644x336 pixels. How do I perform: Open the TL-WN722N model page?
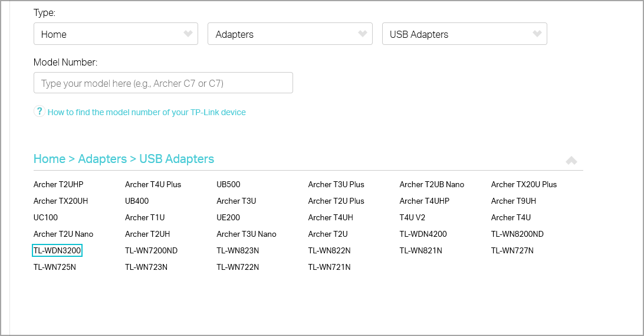click(238, 267)
